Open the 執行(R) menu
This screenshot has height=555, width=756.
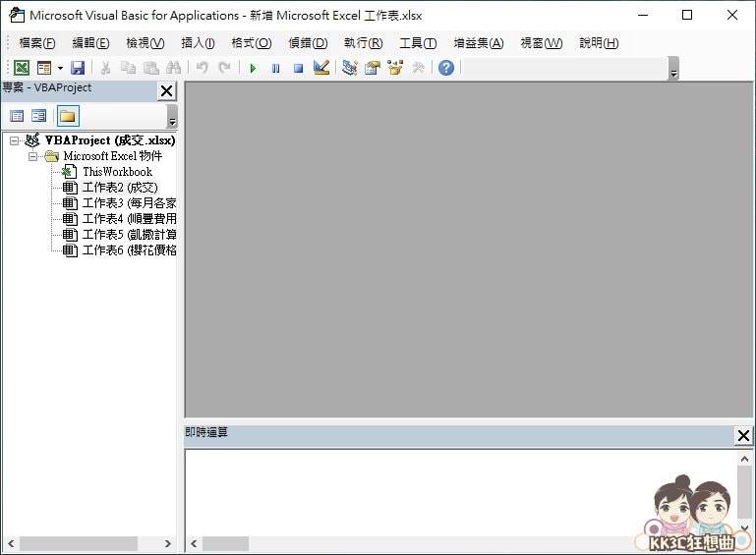click(x=363, y=43)
